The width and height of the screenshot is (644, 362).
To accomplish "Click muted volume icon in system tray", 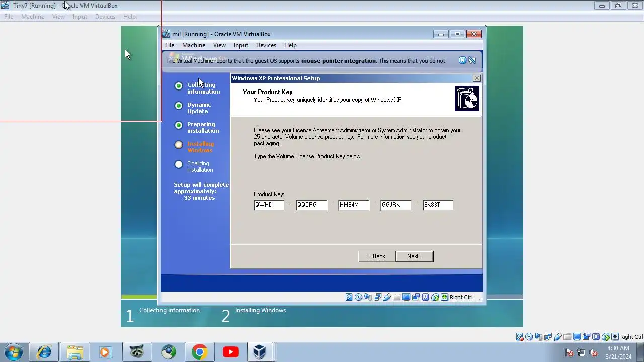I will tap(593, 352).
